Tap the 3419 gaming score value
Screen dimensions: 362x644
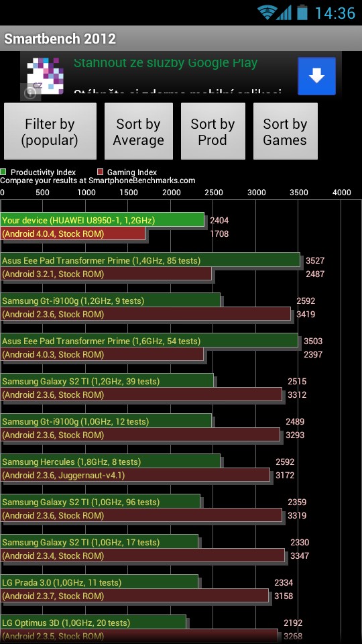306,315
